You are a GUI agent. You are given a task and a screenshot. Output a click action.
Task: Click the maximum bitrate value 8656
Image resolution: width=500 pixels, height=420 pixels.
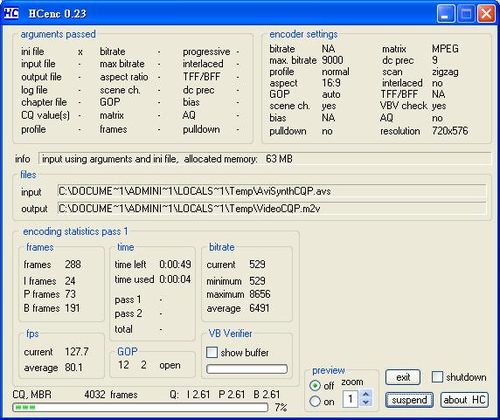coord(260,294)
